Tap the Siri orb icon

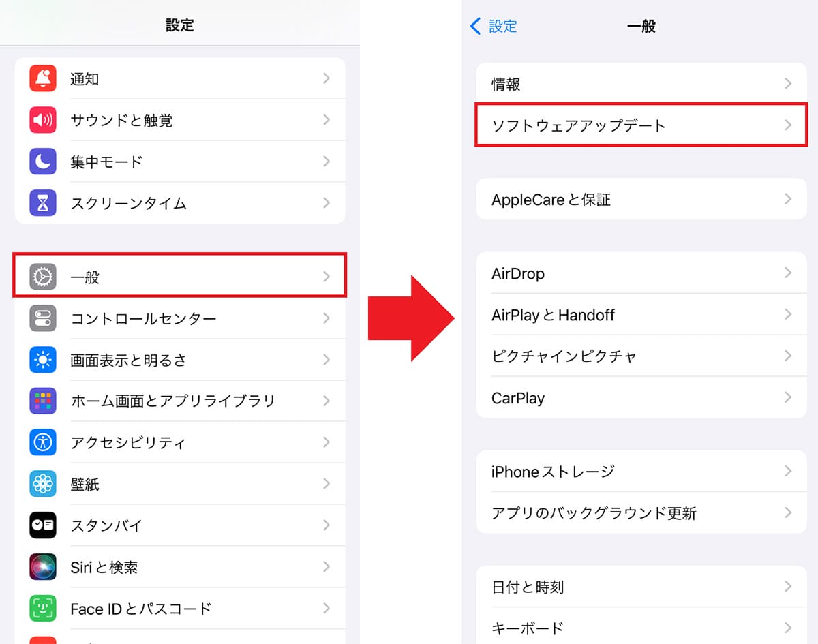tap(43, 567)
